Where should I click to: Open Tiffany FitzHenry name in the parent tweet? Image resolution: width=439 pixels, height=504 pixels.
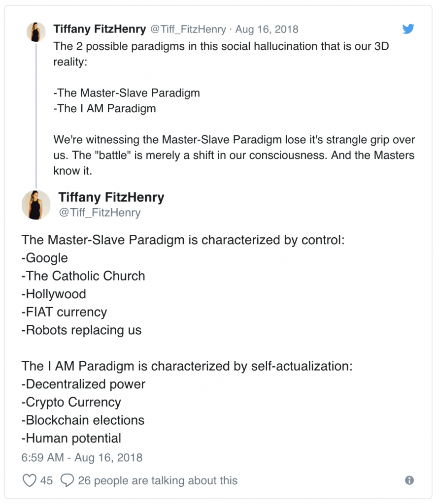[x=100, y=29]
